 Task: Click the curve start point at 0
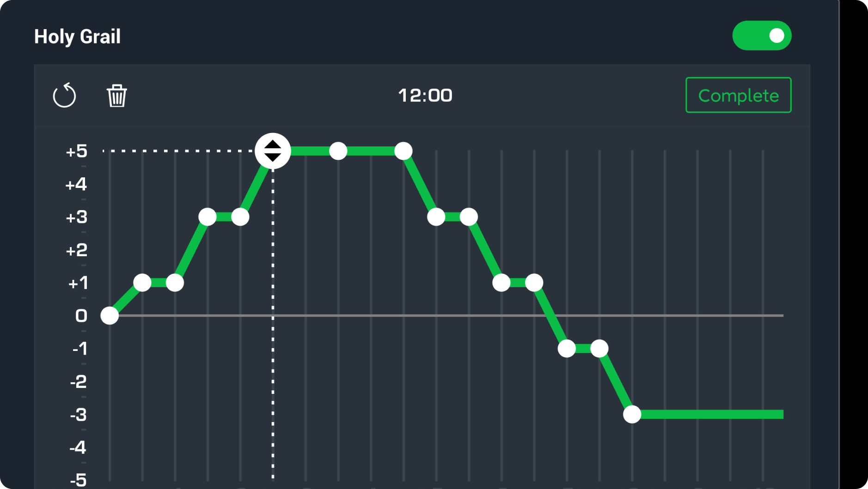pos(110,316)
